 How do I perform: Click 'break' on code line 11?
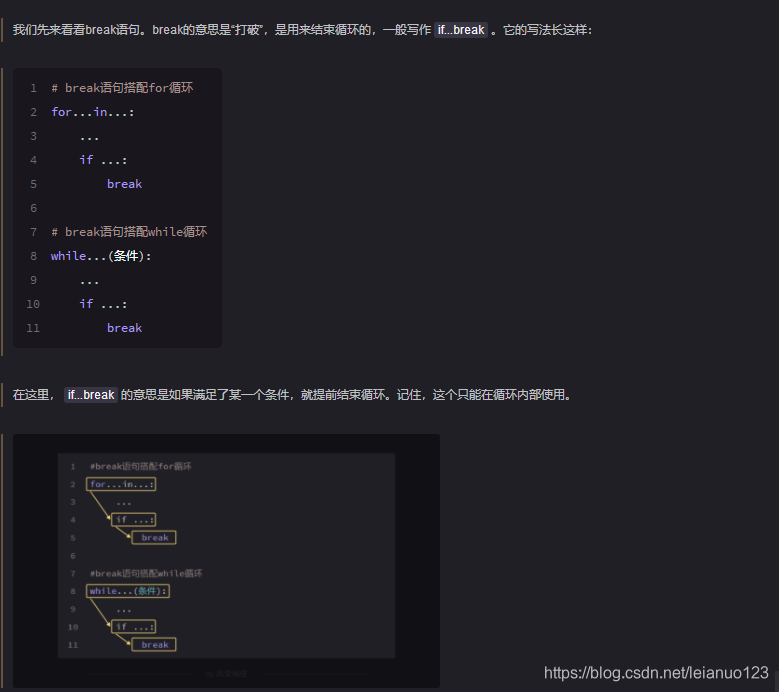coord(125,328)
